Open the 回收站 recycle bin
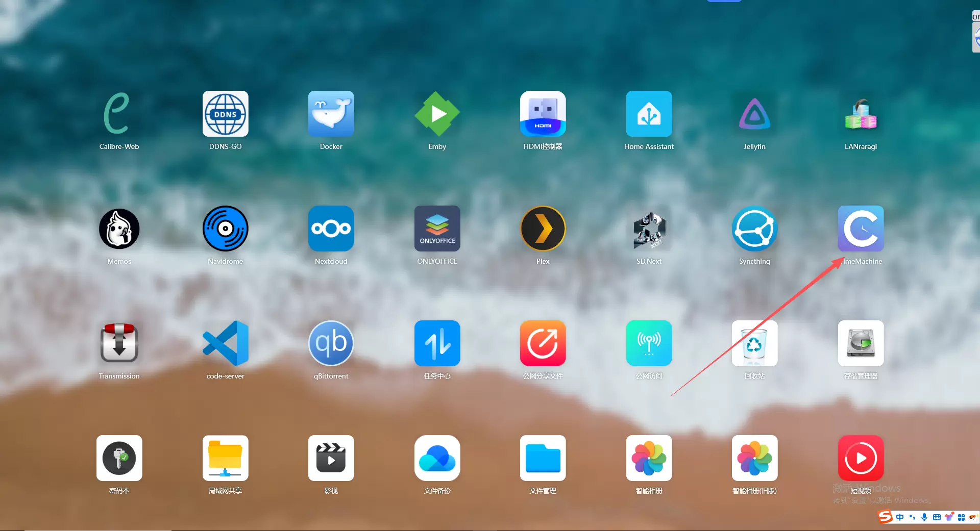980x531 pixels. click(754, 343)
